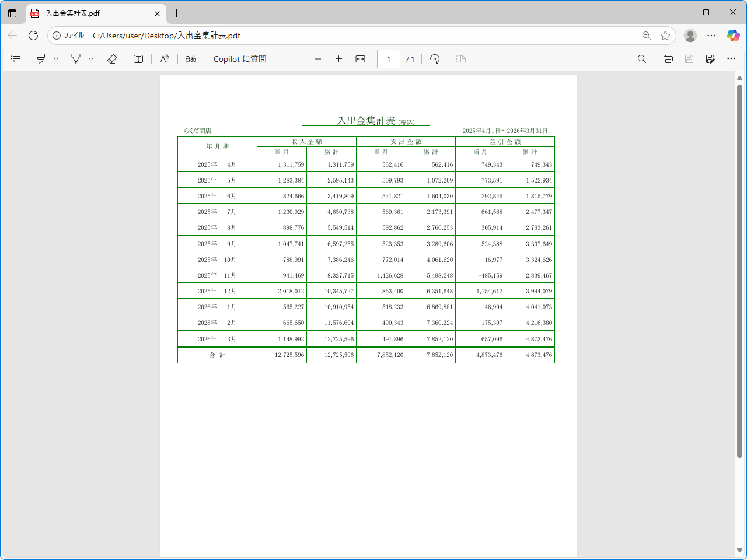Click the Add text tool
The image size is (747, 560).
tap(138, 59)
